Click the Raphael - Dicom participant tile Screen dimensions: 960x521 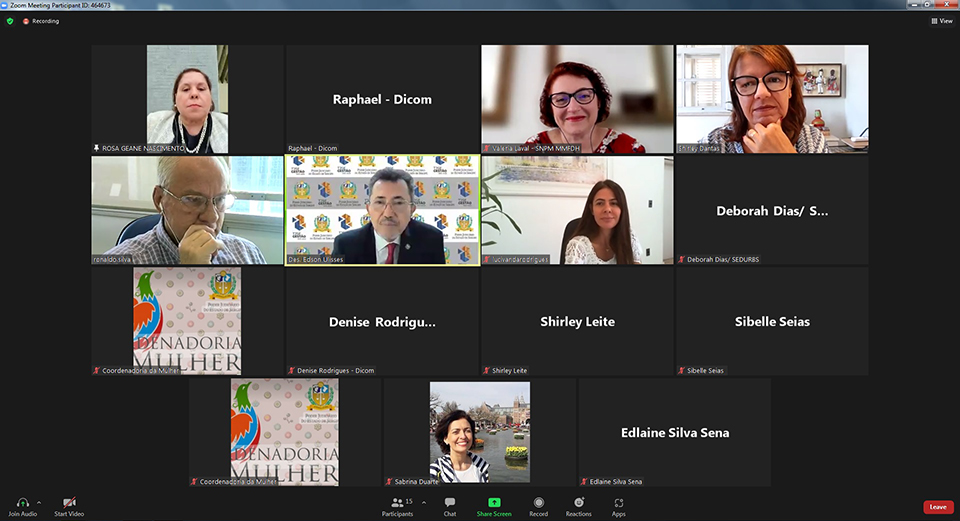(x=382, y=99)
